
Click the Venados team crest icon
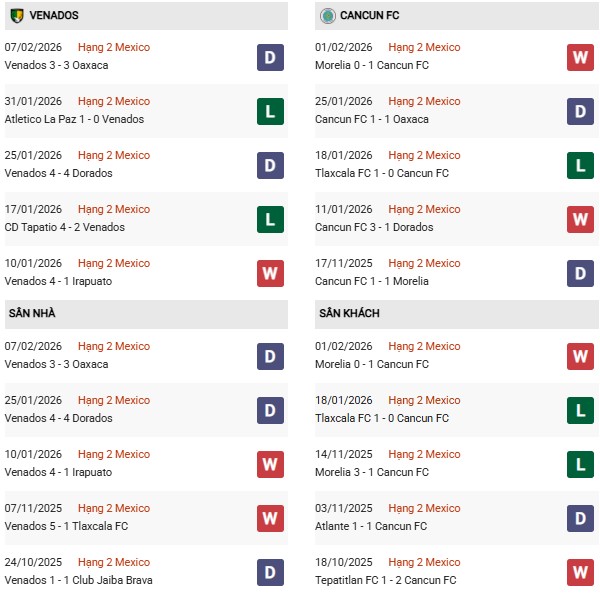tap(16, 16)
